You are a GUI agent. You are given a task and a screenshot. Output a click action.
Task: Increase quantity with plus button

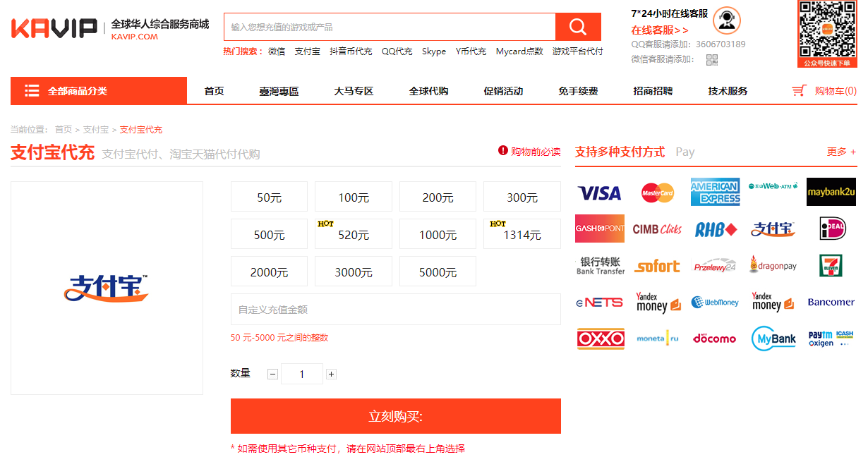coord(332,374)
